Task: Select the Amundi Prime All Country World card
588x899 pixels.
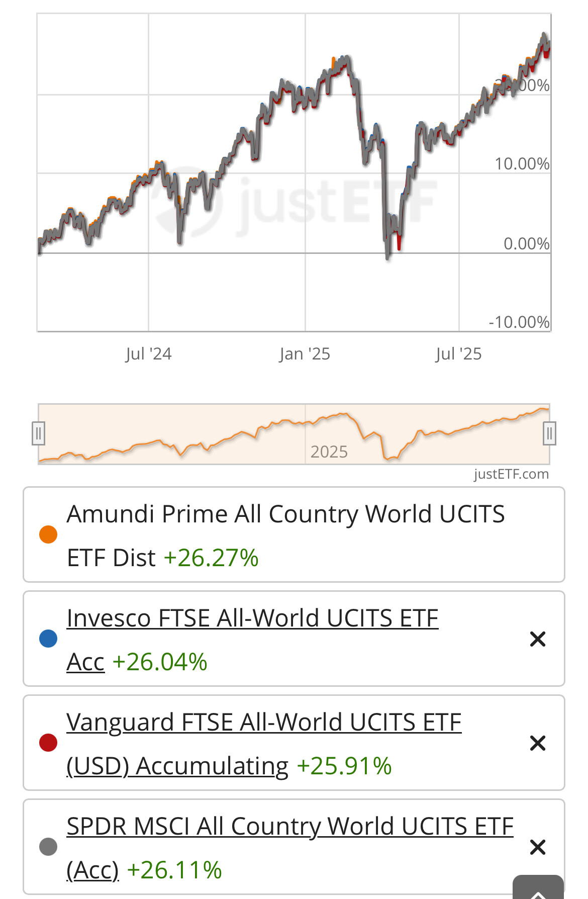Action: (x=293, y=535)
